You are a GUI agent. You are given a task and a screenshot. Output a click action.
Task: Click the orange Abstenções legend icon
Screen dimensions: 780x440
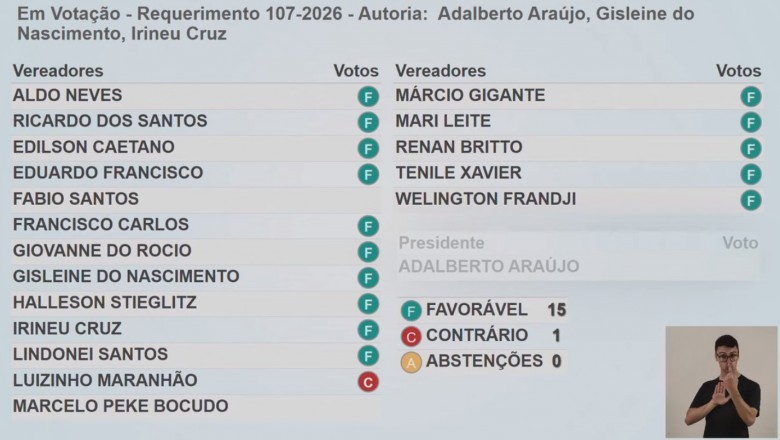(411, 362)
